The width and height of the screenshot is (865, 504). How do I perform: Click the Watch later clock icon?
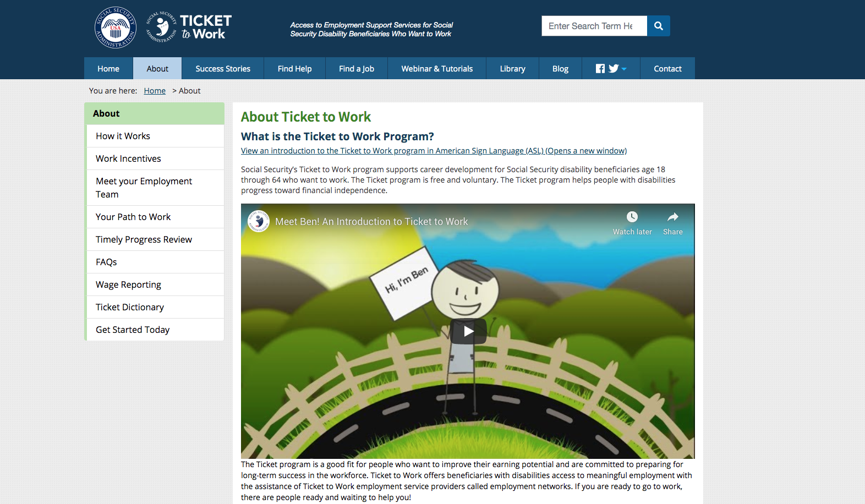[x=632, y=217]
